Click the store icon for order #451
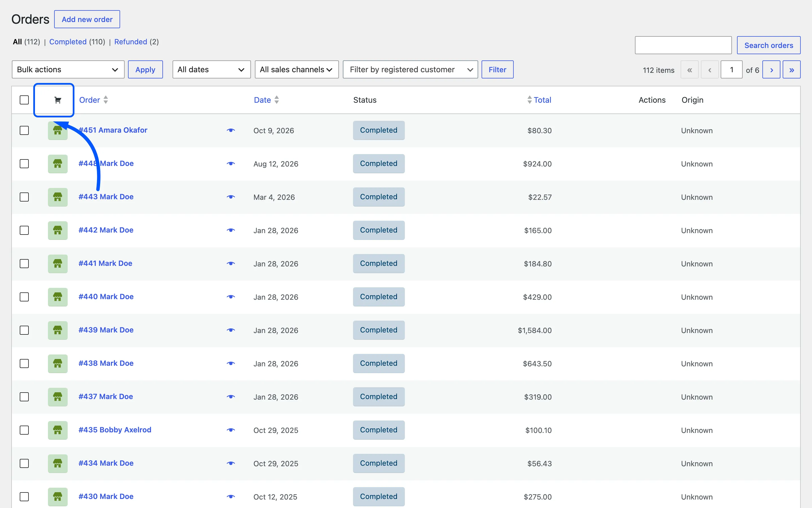812x508 pixels. 58,130
